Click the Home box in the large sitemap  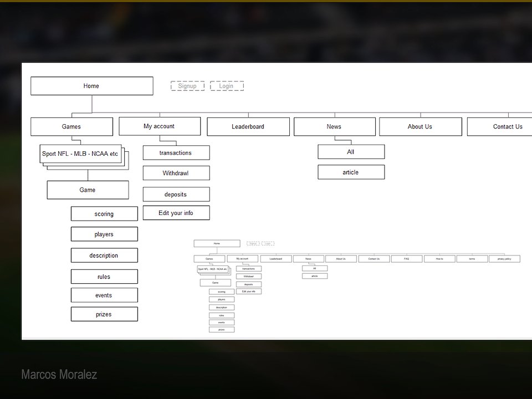(91, 86)
